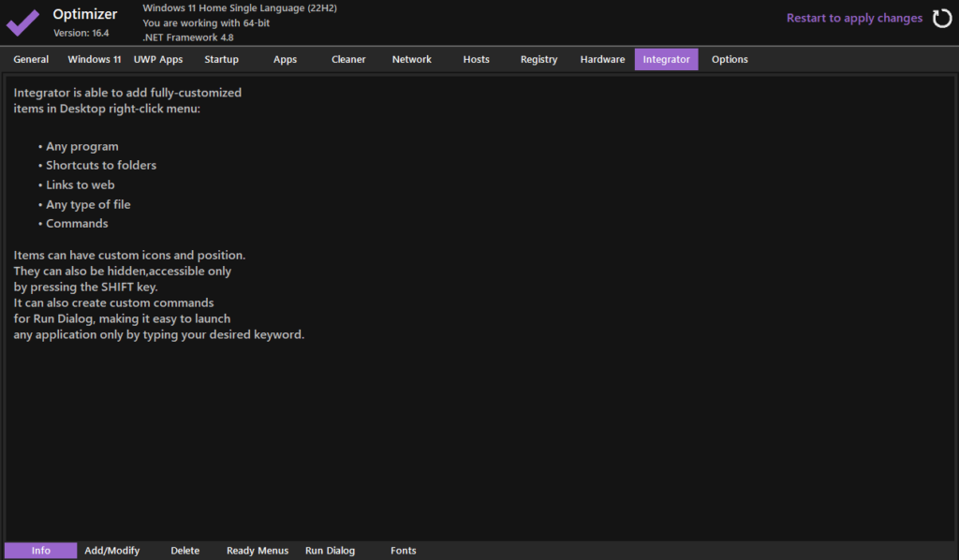Go to the Hardware tab
Viewport: 959px width, 560px height.
(602, 59)
